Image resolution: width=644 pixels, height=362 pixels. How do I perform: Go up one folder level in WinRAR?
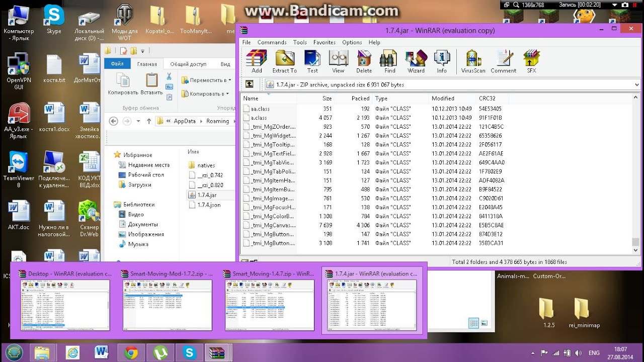click(249, 84)
